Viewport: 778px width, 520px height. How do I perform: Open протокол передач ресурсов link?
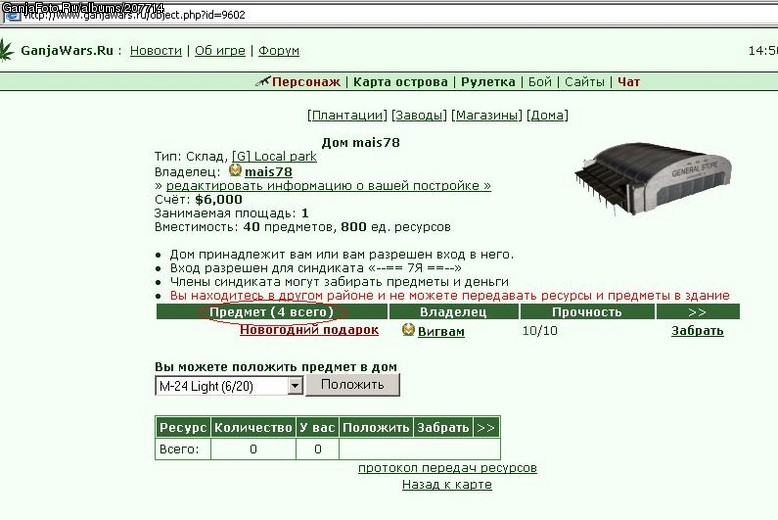point(448,467)
